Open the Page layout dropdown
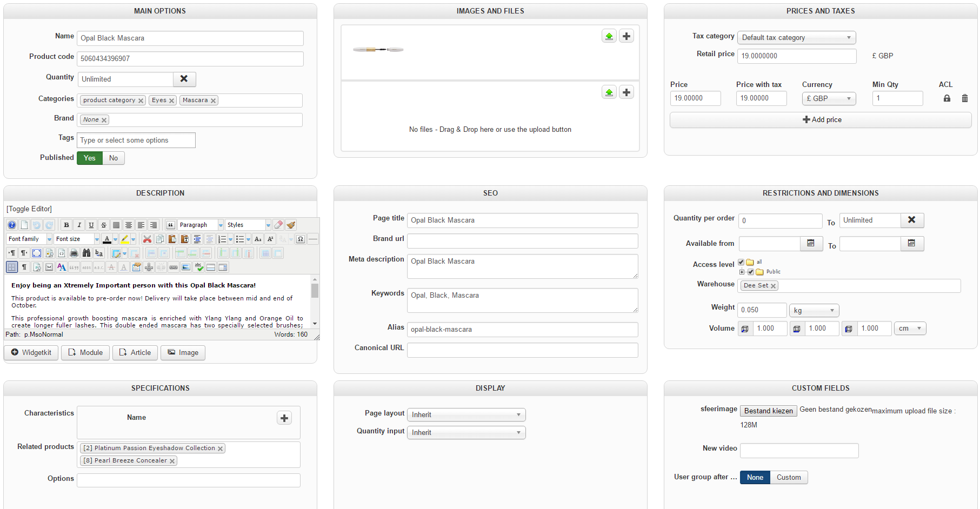The width and height of the screenshot is (980, 509). click(466, 415)
